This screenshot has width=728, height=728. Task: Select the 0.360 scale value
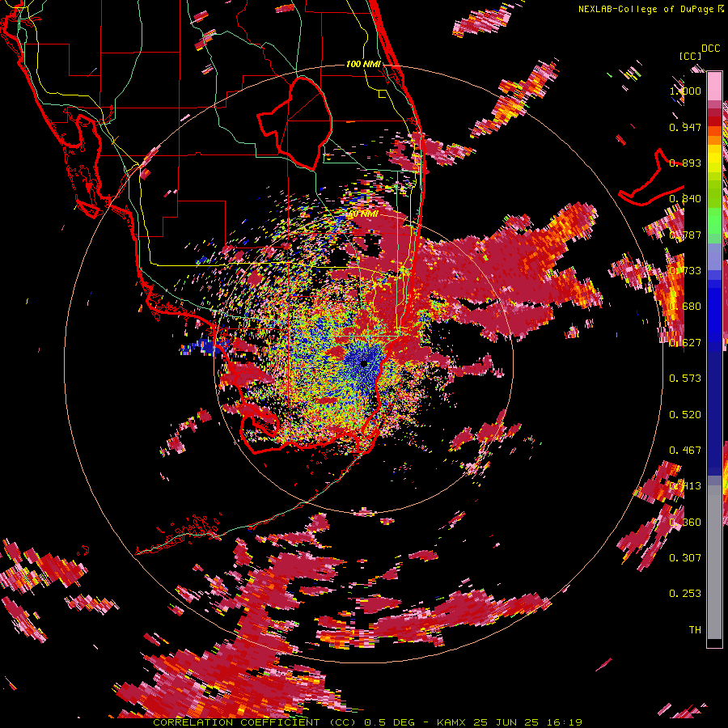(685, 523)
